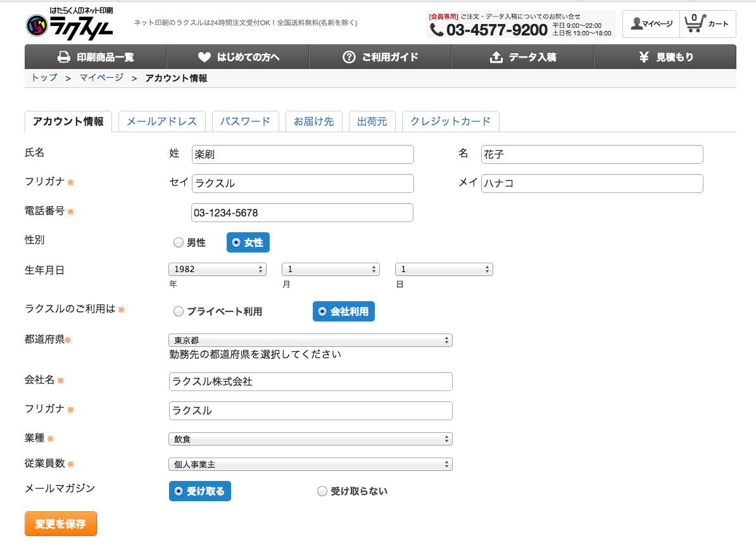
Task: Select 受け取らない for mail magazine
Action: [322, 491]
